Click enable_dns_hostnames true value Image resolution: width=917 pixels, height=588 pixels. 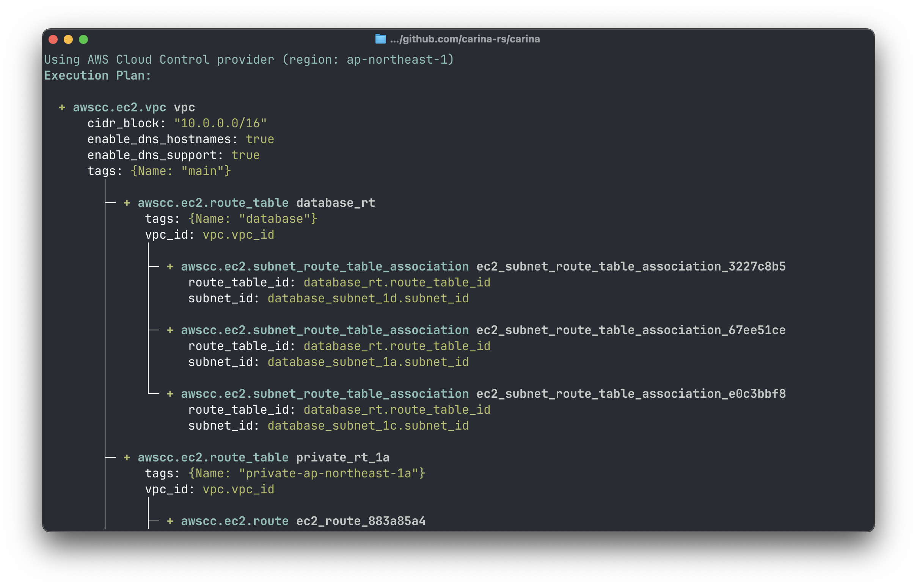(x=260, y=139)
